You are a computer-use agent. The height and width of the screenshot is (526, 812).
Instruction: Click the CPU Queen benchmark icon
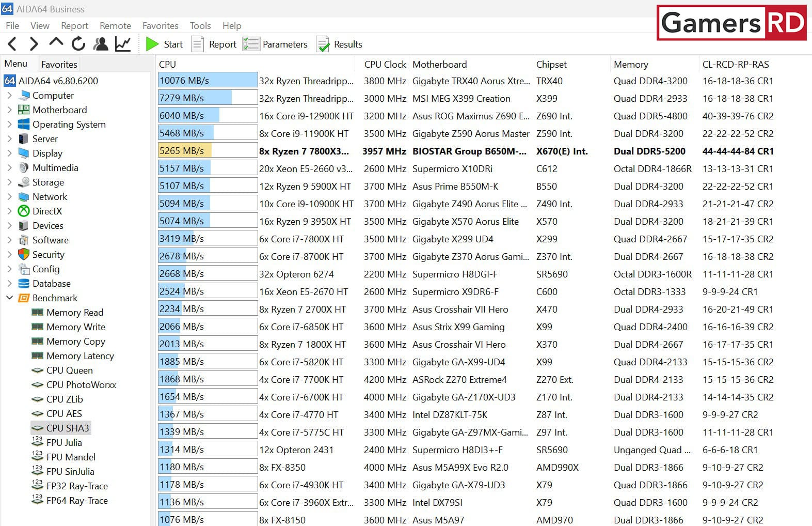click(x=37, y=370)
